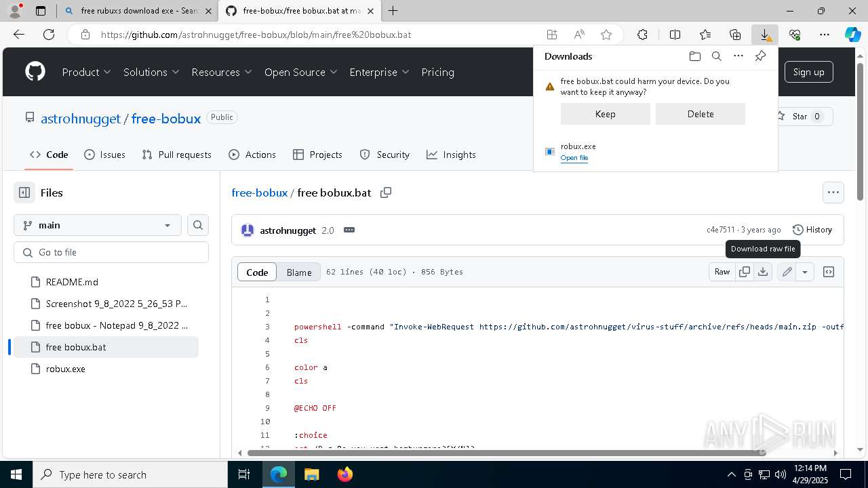
Task: Switch to the Blame view toggle
Action: point(299,272)
